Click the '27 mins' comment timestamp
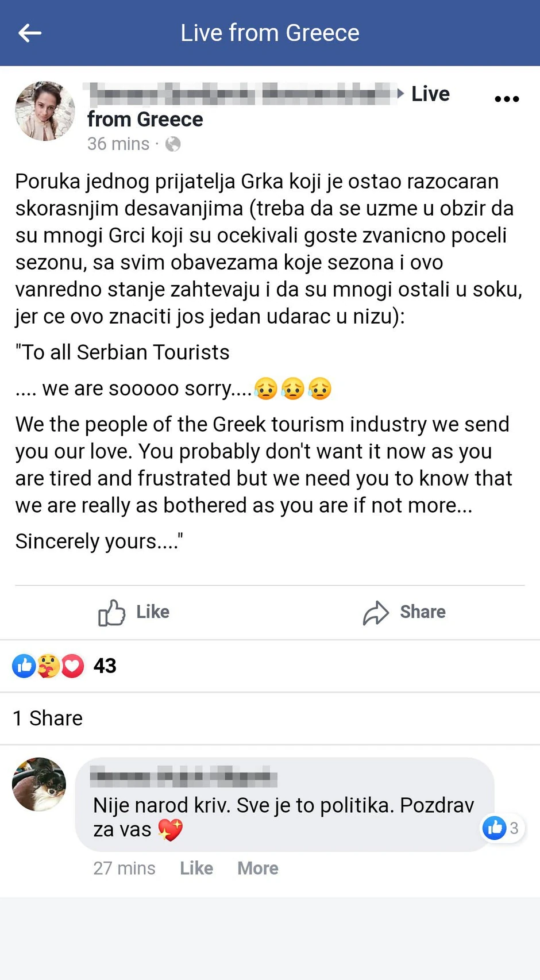Image resolution: width=540 pixels, height=980 pixels. click(124, 868)
